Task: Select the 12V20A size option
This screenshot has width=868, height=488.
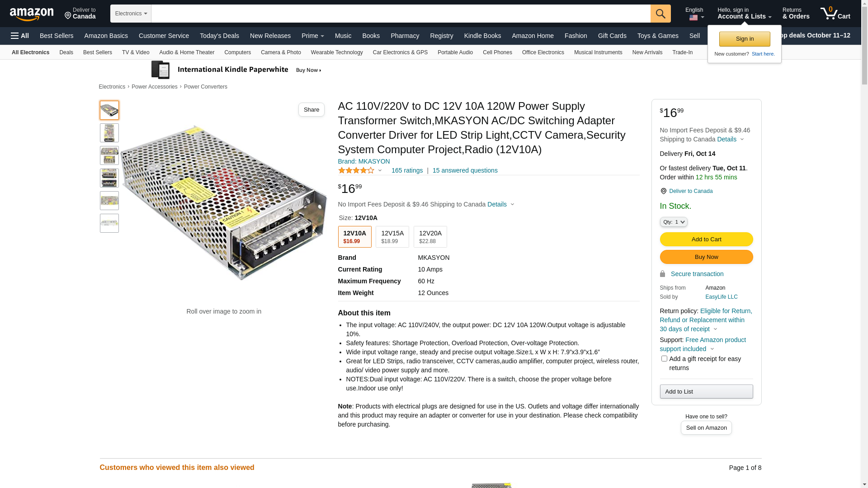Action: point(430,237)
